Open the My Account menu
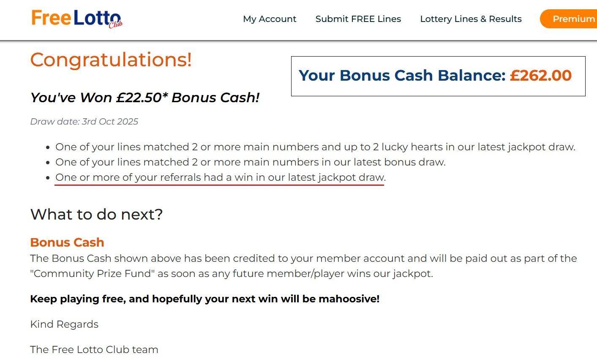Image resolution: width=597 pixels, height=364 pixels. (x=270, y=19)
